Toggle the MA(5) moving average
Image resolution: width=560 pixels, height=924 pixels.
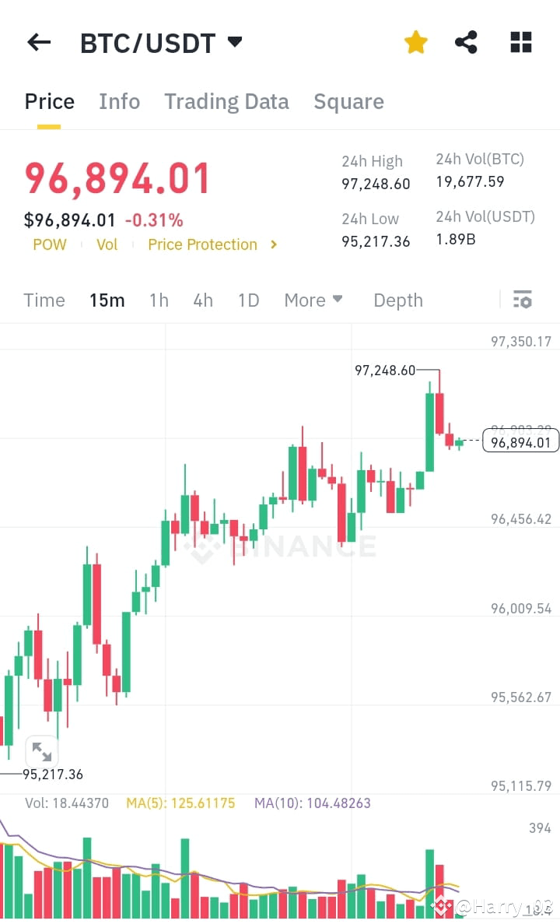(180, 803)
